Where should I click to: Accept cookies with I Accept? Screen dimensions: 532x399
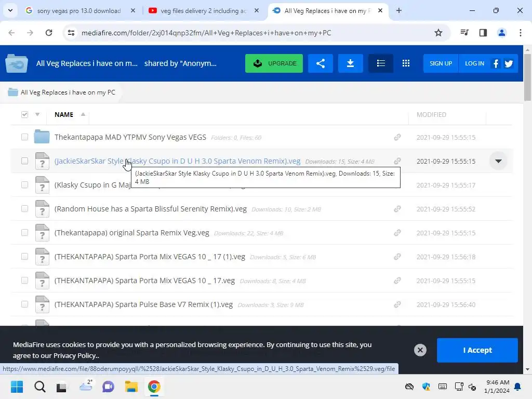(x=477, y=350)
